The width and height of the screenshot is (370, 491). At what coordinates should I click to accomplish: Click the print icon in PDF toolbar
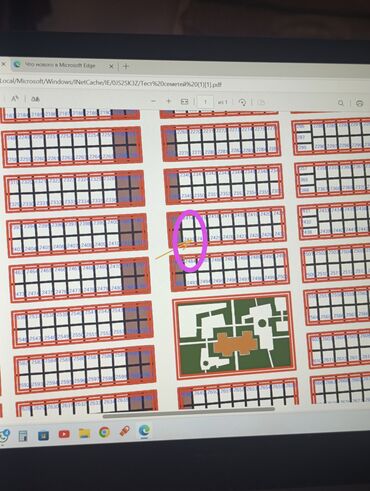[359, 103]
